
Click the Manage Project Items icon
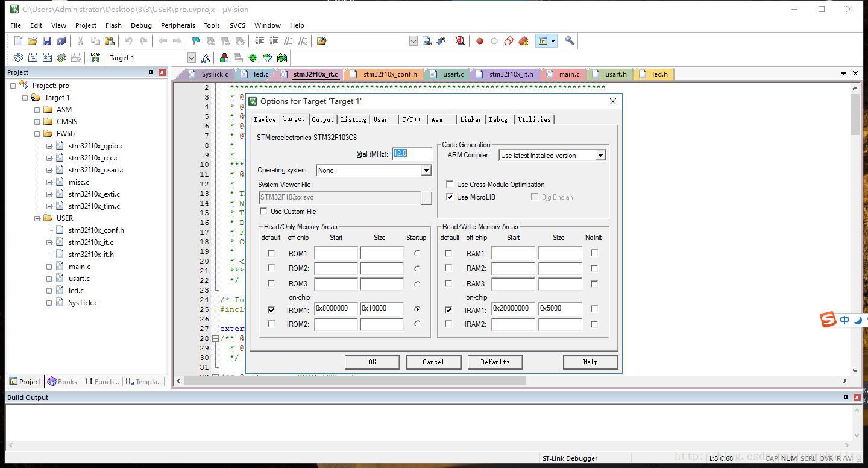point(224,58)
